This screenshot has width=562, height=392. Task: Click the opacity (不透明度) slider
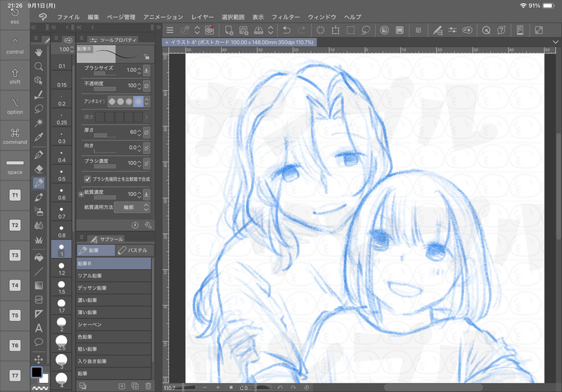(105, 89)
